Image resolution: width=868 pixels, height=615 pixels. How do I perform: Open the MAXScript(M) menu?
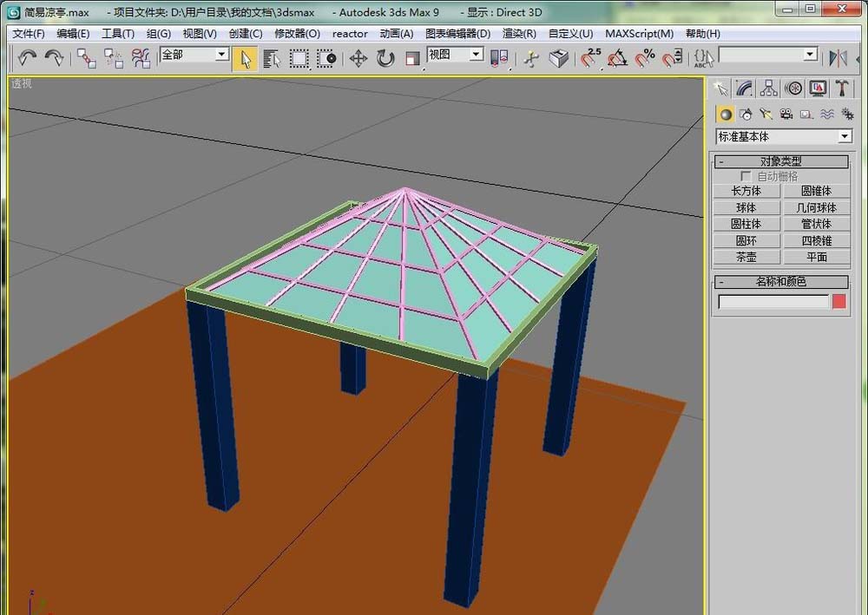[640, 34]
